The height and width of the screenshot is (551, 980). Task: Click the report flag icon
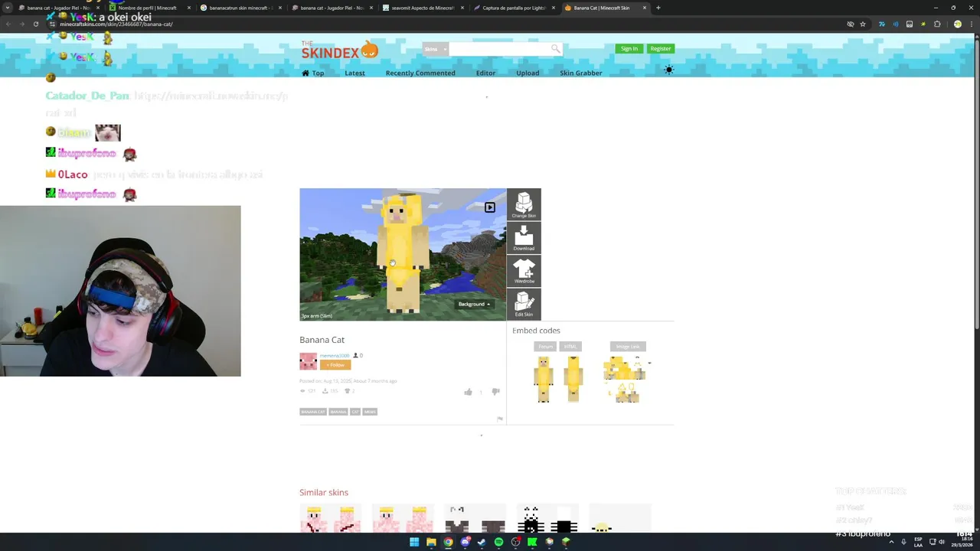click(500, 419)
